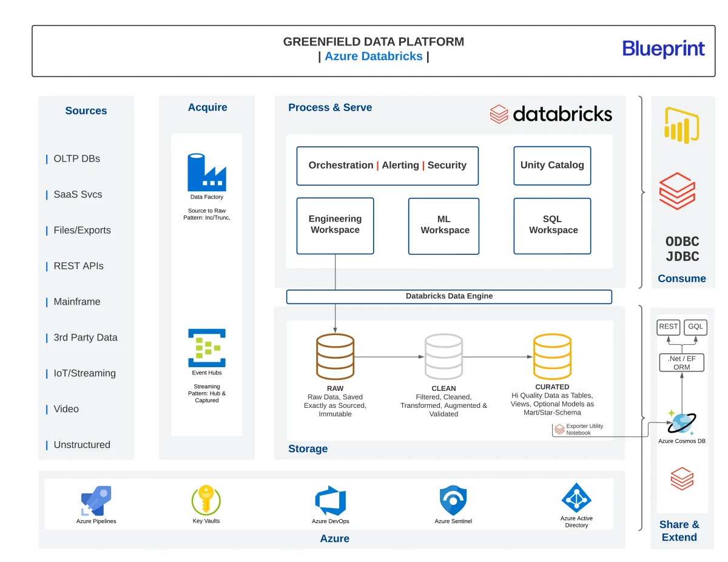Select the brown RAW database cylinder icon
This screenshot has height=562, width=728.
click(335, 357)
